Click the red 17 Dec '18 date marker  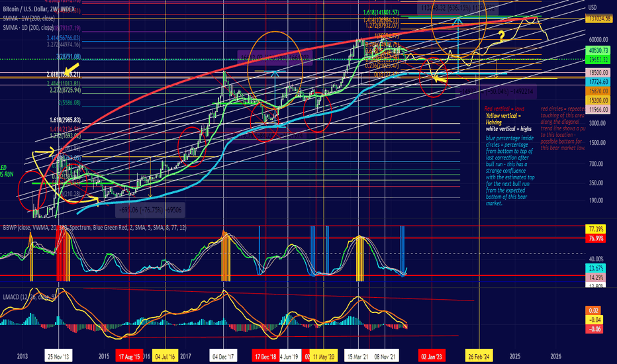[x=265, y=357]
